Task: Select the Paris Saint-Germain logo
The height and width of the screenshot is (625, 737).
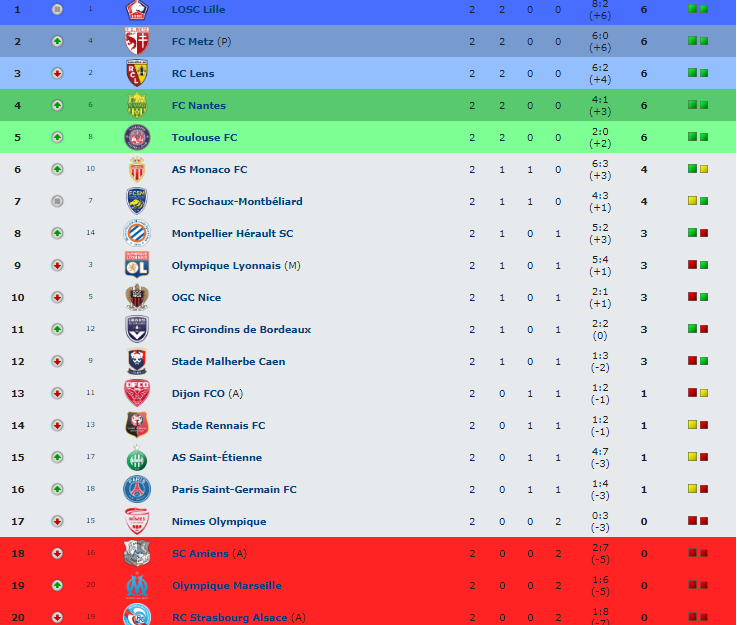Action: click(x=137, y=489)
